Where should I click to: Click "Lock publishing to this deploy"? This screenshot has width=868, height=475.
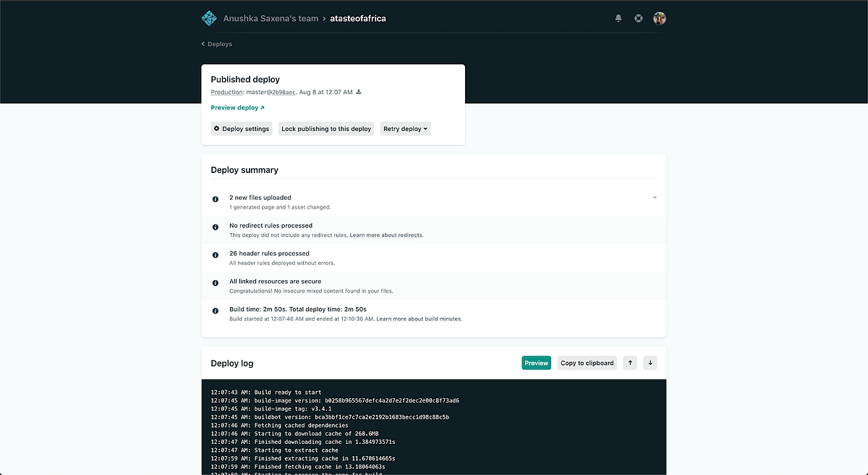click(326, 128)
